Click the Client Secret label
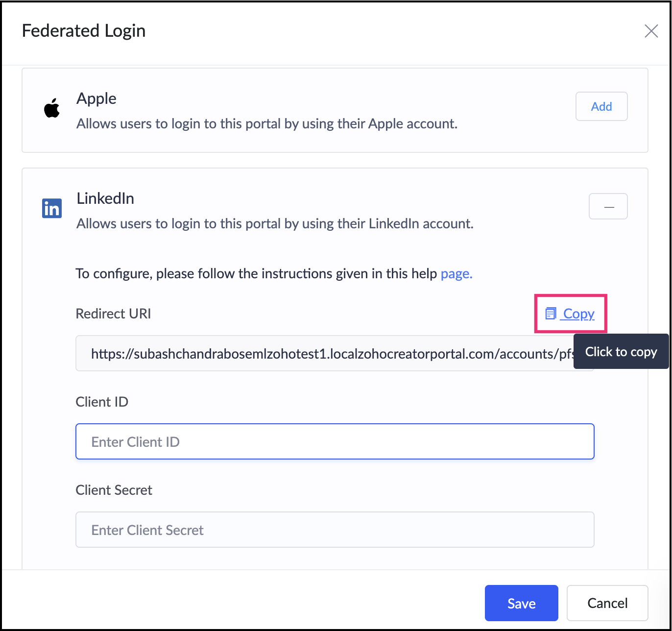The width and height of the screenshot is (672, 631). tap(114, 490)
